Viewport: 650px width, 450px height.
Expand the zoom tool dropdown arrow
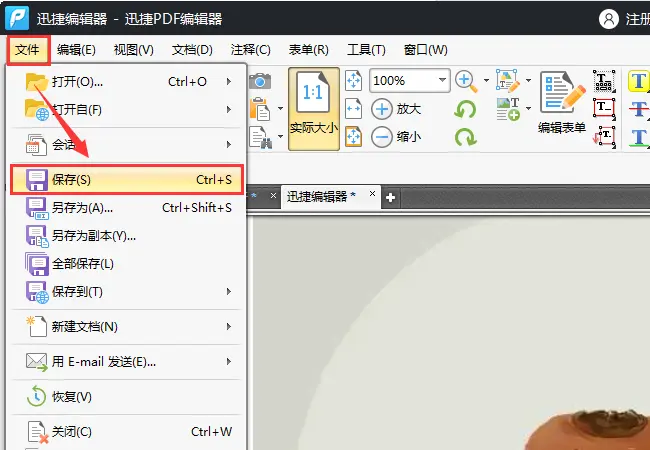486,80
